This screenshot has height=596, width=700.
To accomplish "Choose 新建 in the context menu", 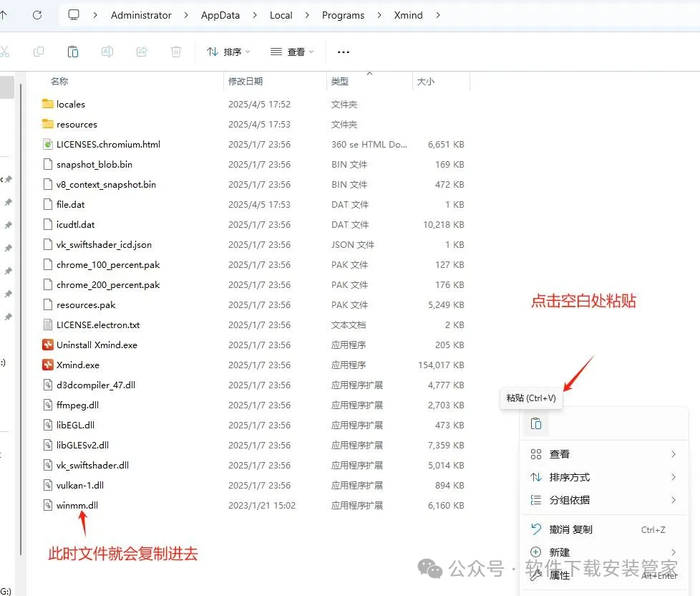I will (603, 552).
